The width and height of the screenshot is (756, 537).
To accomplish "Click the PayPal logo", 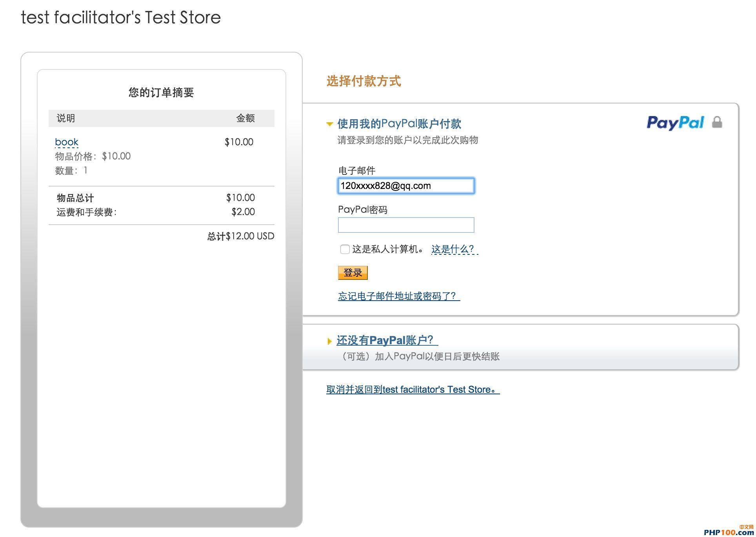I will [675, 123].
